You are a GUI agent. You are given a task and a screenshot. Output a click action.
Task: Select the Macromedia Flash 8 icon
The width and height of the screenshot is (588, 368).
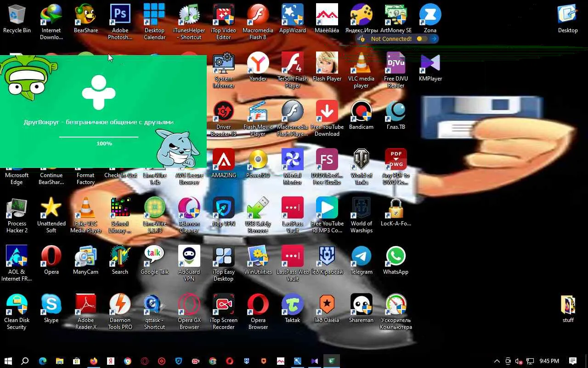[258, 22]
